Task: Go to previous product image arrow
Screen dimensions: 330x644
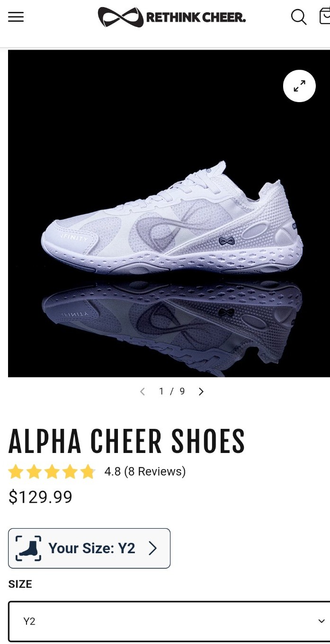Action: pyautogui.click(x=142, y=392)
